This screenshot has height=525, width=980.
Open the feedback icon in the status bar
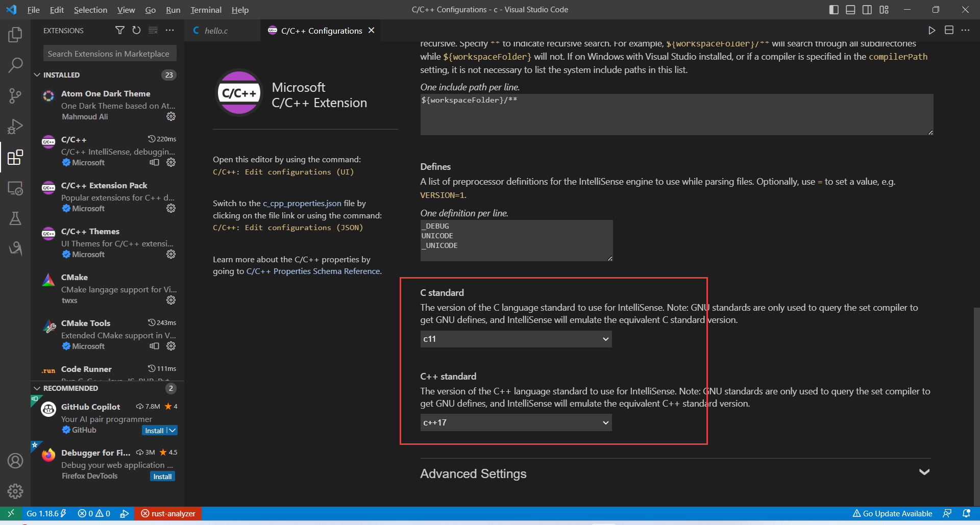(947, 513)
